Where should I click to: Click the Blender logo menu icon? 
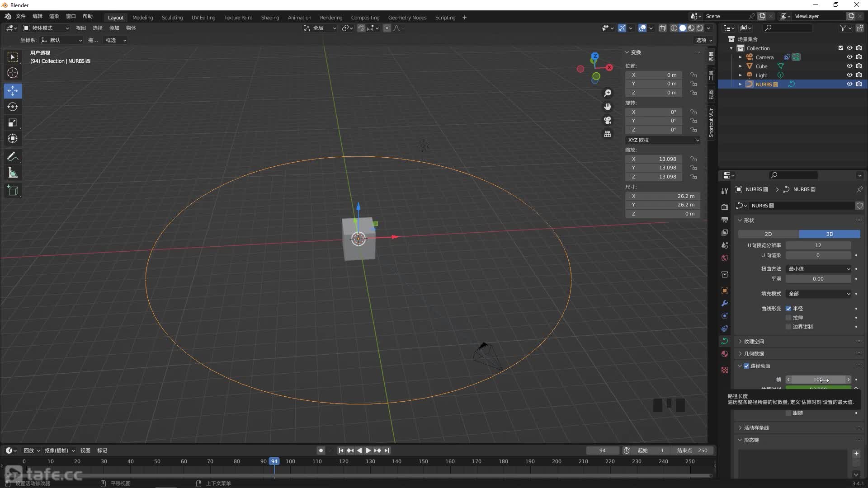tap(8, 16)
